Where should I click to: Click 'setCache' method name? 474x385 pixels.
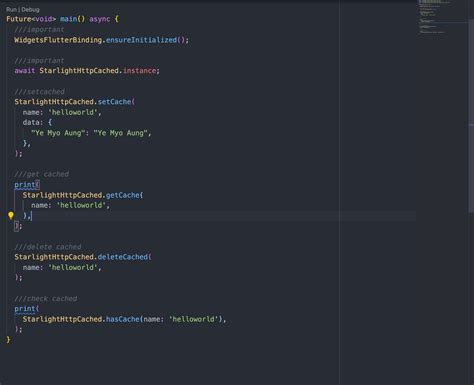coord(114,102)
